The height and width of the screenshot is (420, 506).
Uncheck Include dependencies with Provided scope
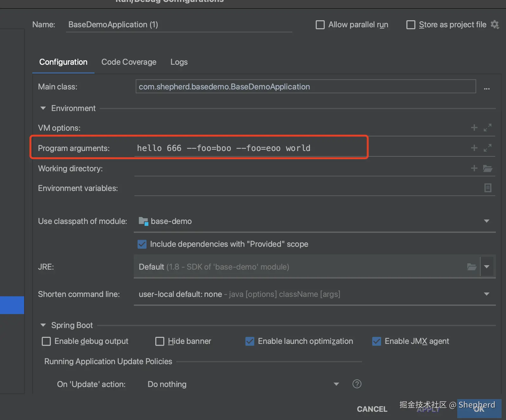pos(142,244)
